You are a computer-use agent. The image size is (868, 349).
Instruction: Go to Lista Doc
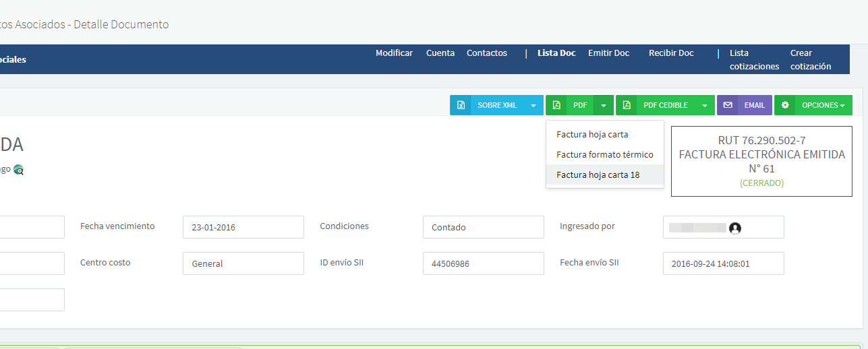pyautogui.click(x=556, y=53)
